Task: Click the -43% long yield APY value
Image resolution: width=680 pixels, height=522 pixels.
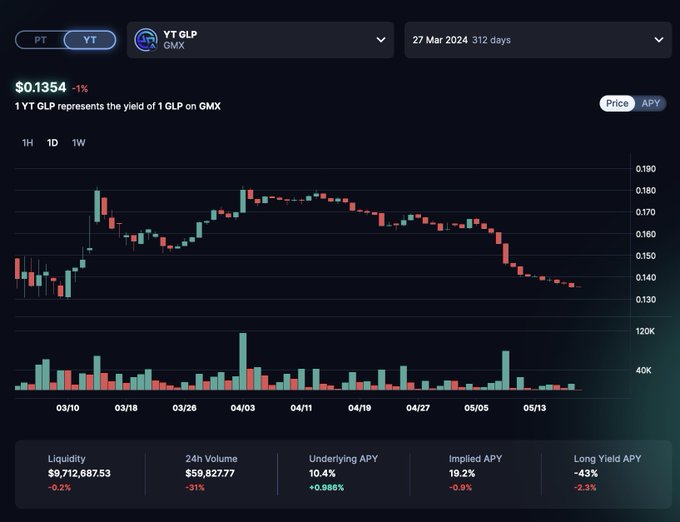Action: click(586, 473)
